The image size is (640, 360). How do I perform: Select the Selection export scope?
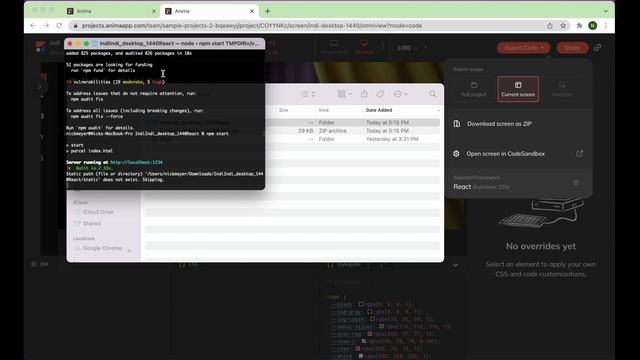[x=562, y=89]
